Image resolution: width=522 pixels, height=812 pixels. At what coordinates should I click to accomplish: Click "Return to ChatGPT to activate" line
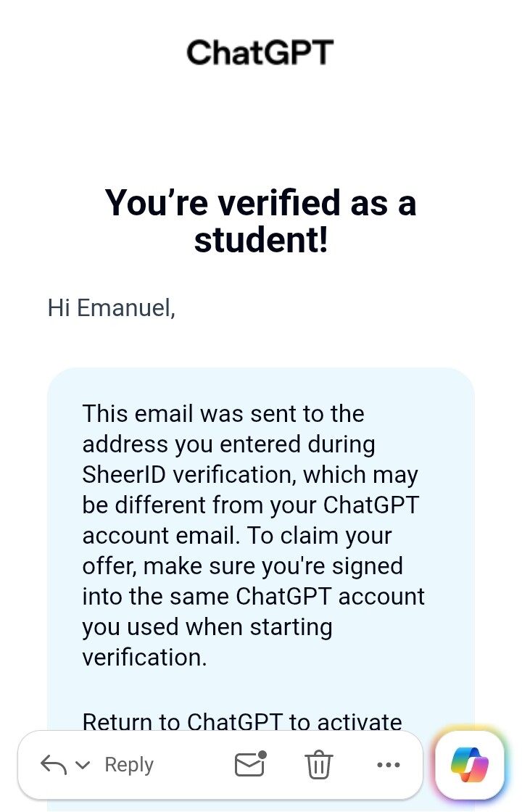click(242, 722)
